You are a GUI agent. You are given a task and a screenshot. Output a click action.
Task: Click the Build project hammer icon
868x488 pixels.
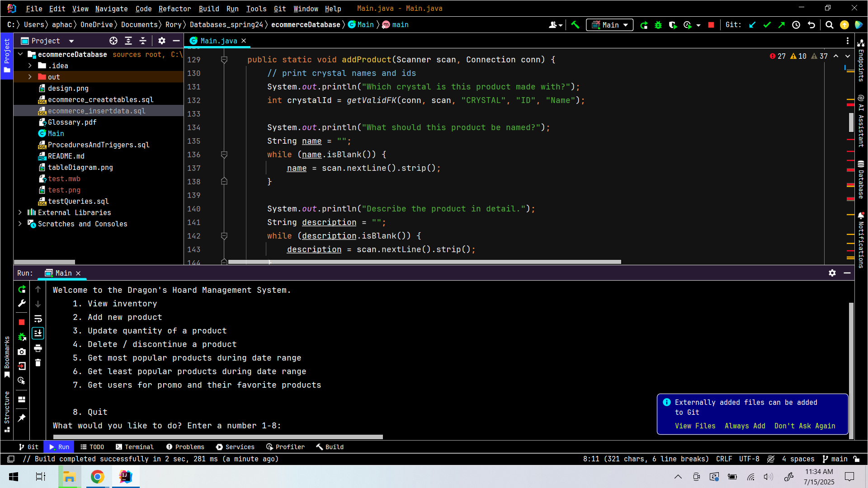click(x=575, y=25)
